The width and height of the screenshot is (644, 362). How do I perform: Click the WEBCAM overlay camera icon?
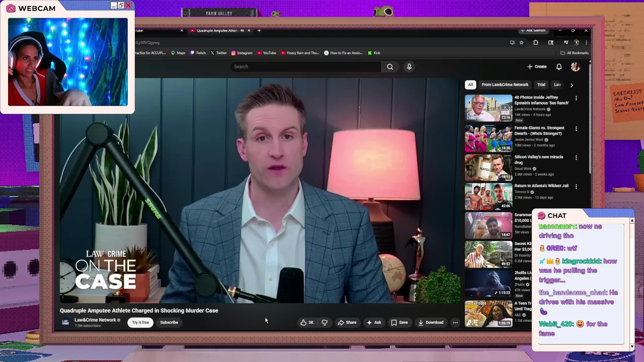coord(11,8)
